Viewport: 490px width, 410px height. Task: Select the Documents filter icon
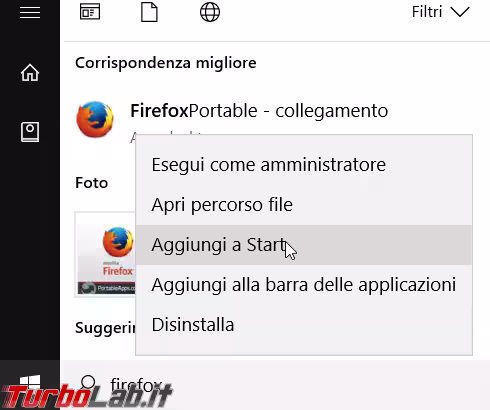[x=149, y=12]
